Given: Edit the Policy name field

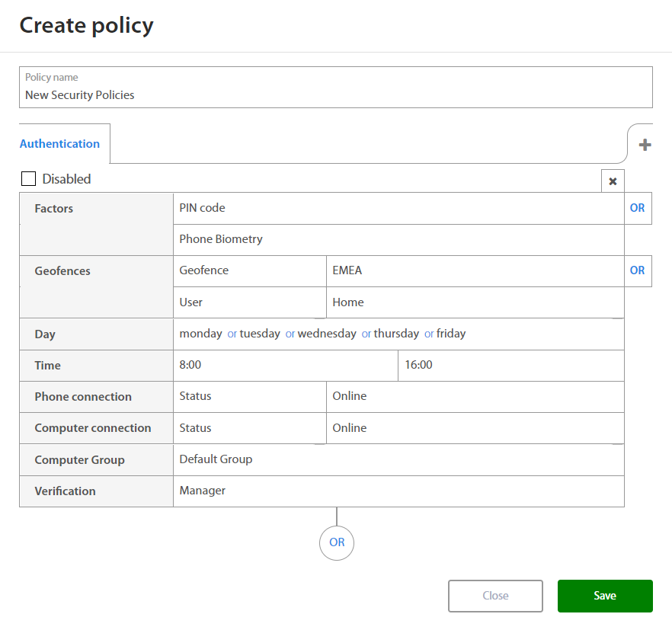Looking at the screenshot, I should 335,95.
